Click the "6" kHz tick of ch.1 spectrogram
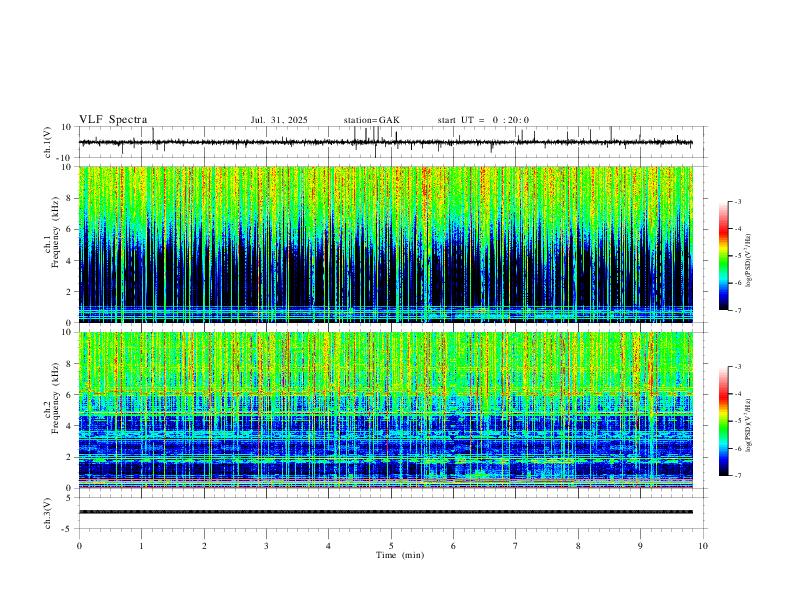This screenshot has height=612, width=792. click(70, 229)
